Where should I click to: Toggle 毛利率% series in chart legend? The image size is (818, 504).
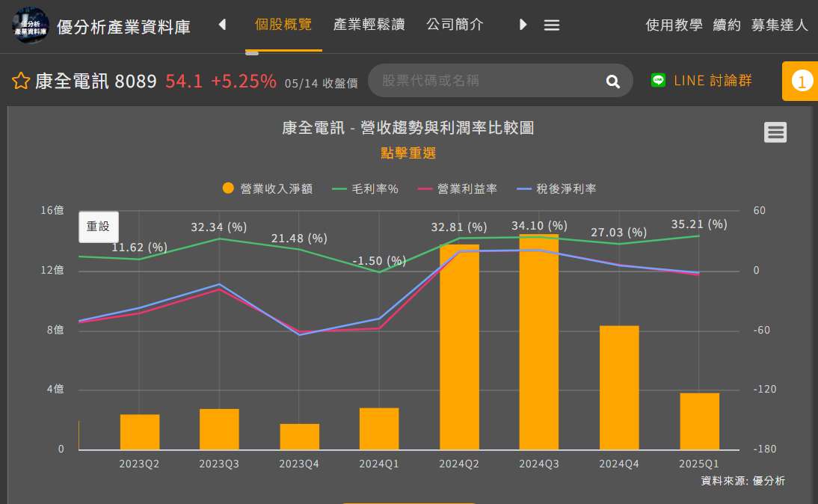(x=365, y=189)
